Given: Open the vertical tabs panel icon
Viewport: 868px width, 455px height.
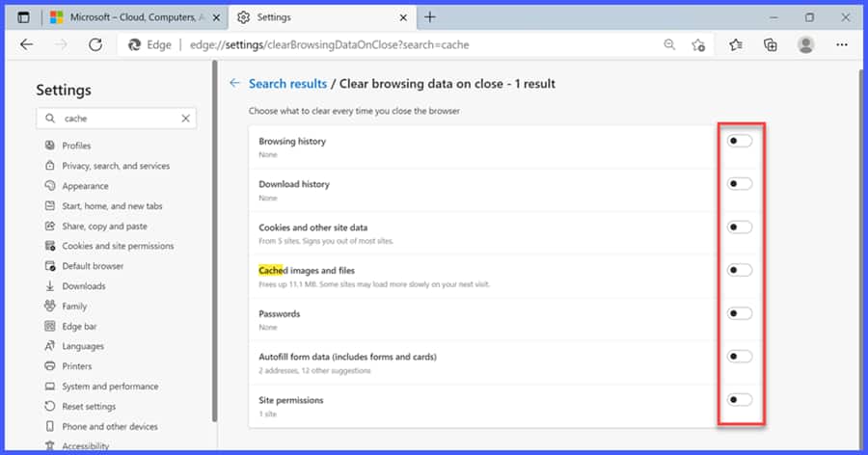Looking at the screenshot, I should pyautogui.click(x=23, y=17).
